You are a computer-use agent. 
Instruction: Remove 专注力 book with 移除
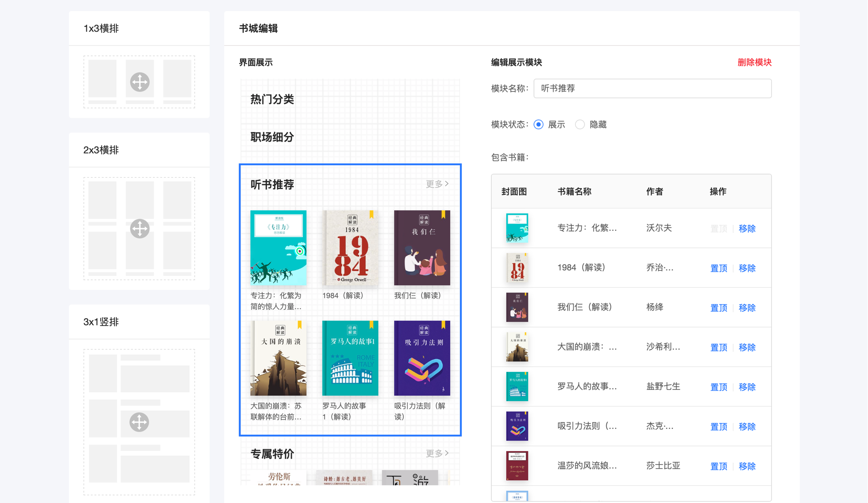coord(747,228)
